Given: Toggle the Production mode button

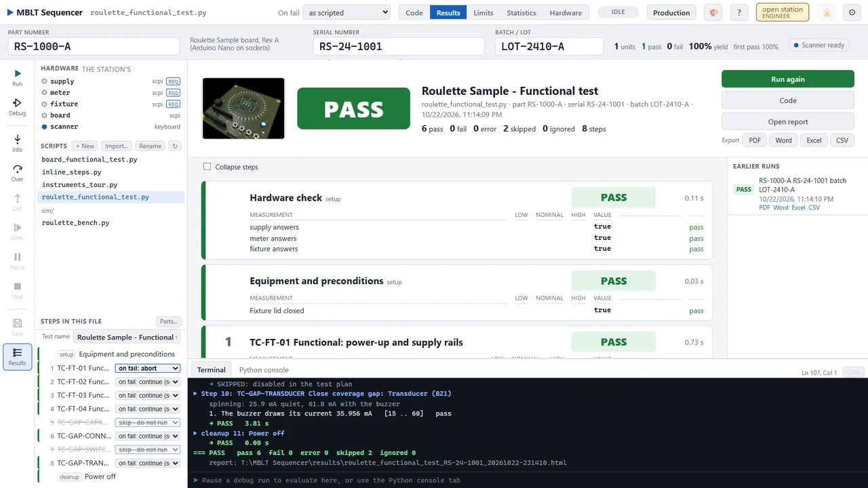Looking at the screenshot, I should coord(671,13).
